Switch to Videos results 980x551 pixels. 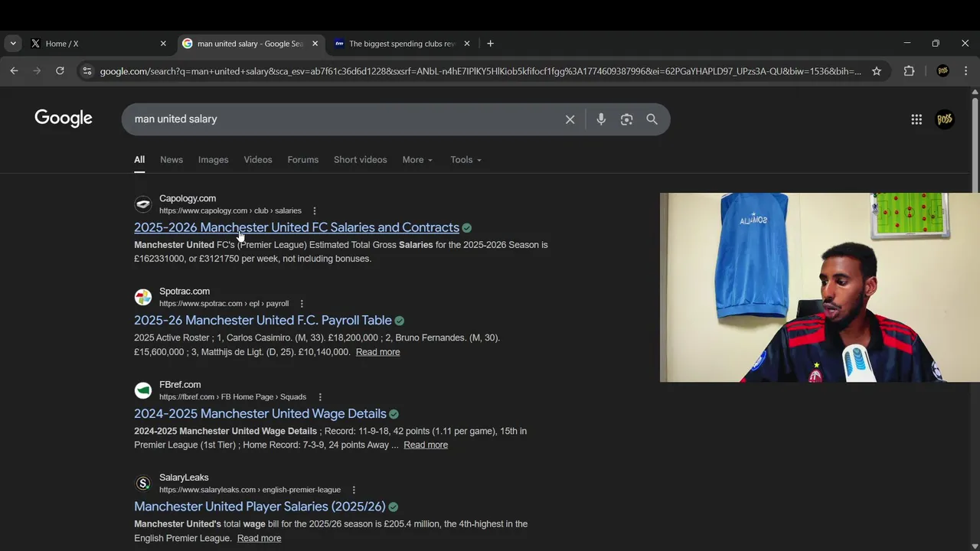tap(258, 160)
